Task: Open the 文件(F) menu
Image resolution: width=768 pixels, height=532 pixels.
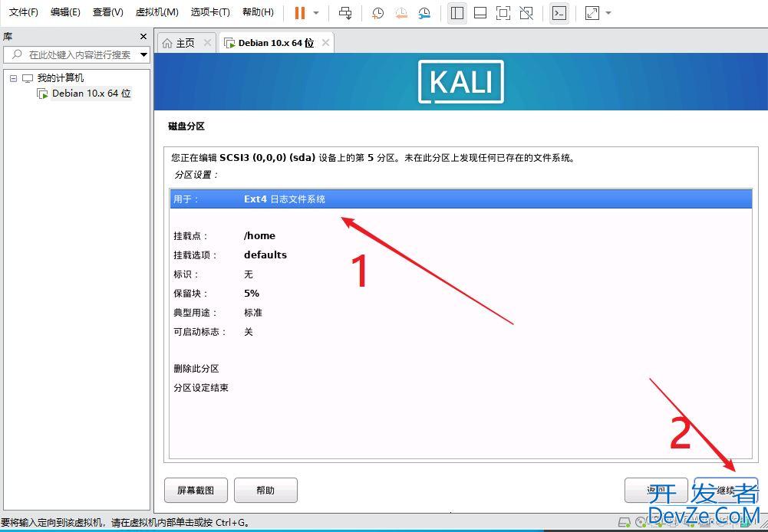Action: [24, 12]
